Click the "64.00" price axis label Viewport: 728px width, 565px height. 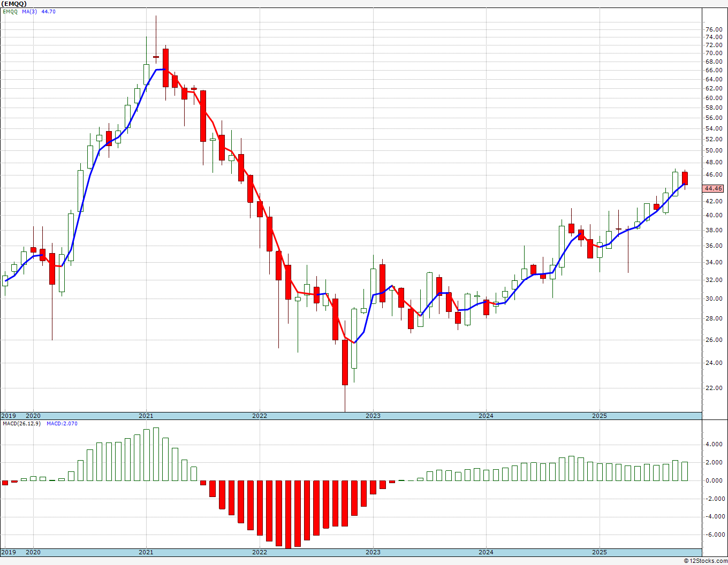pos(714,79)
